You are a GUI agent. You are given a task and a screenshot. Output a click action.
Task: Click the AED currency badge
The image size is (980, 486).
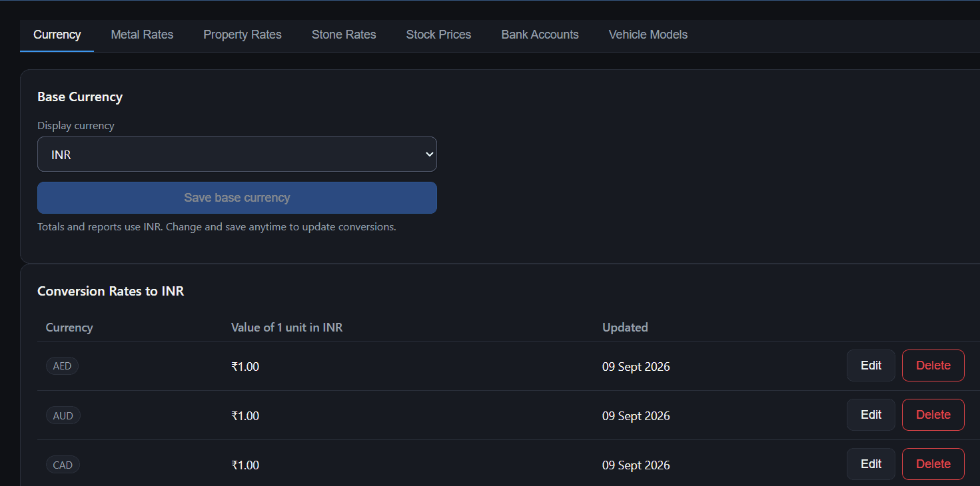62,366
